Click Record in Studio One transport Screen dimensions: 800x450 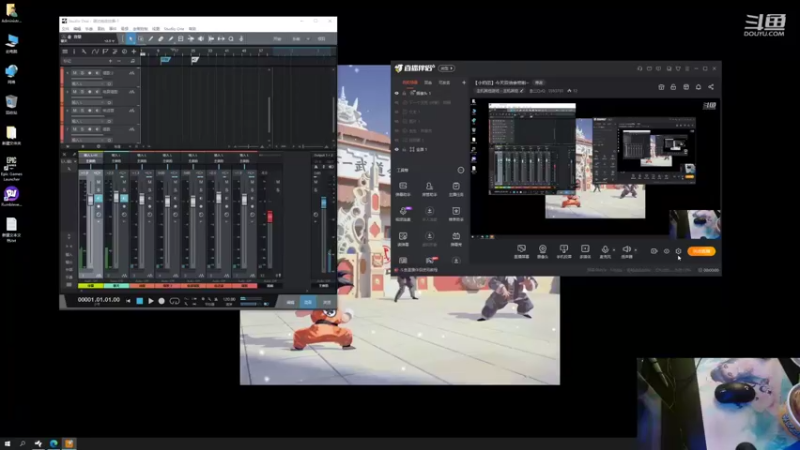[x=161, y=301]
